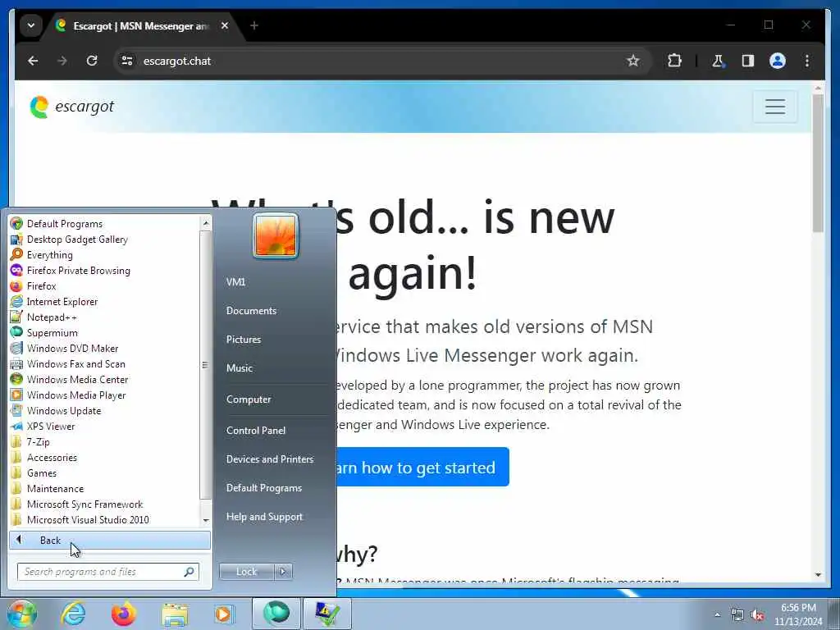This screenshot has width=840, height=630.
Task: Open the clock showing 6:56 PM
Action: 798,614
